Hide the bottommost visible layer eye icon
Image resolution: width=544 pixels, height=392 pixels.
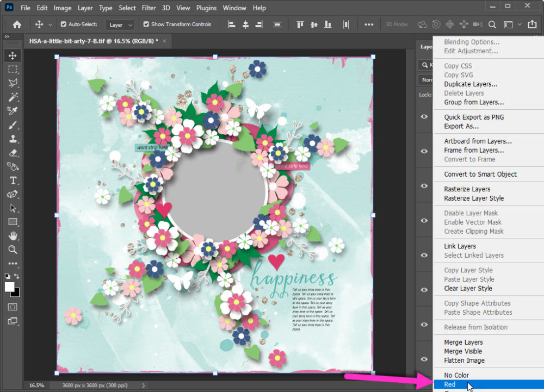click(x=424, y=359)
